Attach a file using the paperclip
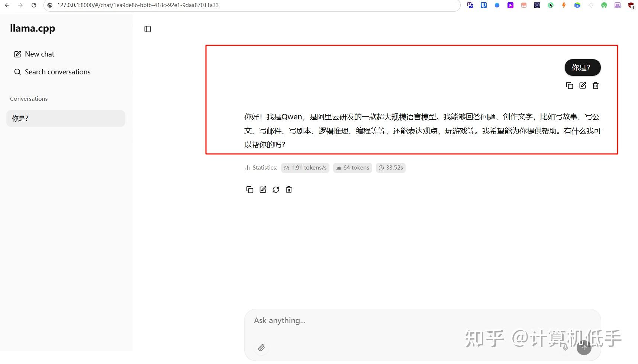 (x=261, y=348)
